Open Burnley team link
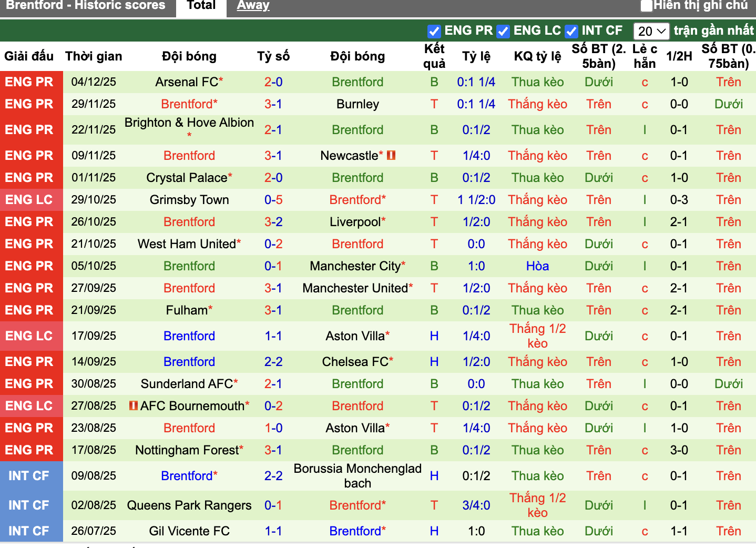Screen dimensions: 756x548 (357, 104)
